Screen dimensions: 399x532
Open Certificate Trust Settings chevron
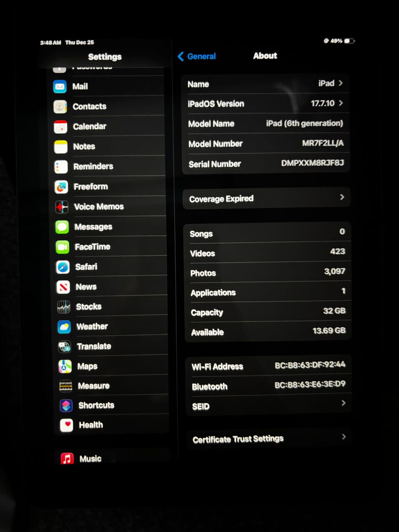pyautogui.click(x=344, y=436)
